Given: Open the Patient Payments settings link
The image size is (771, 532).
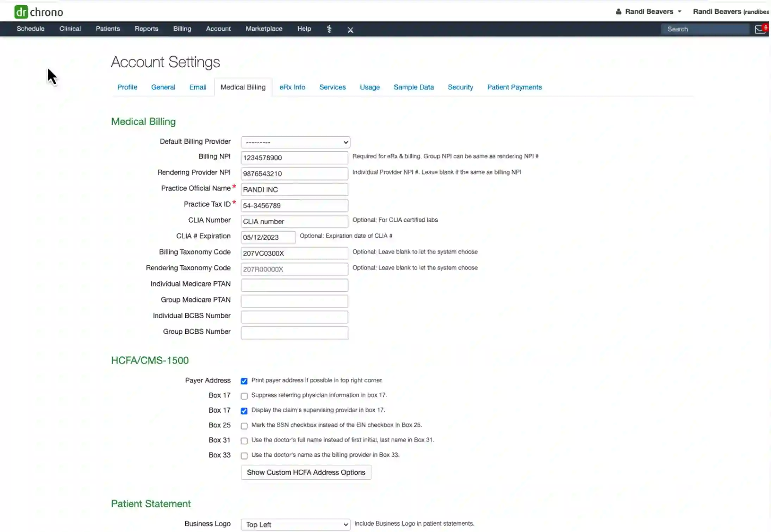Looking at the screenshot, I should point(514,87).
